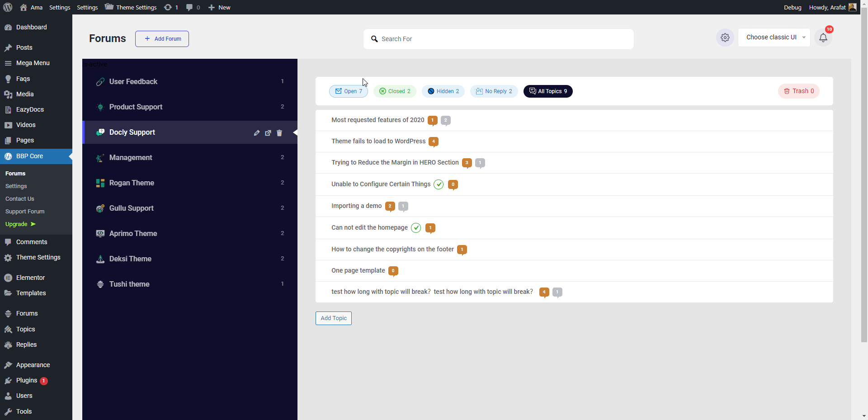Click inside the Search For field
Screen dimensions: 868x420
(497, 39)
